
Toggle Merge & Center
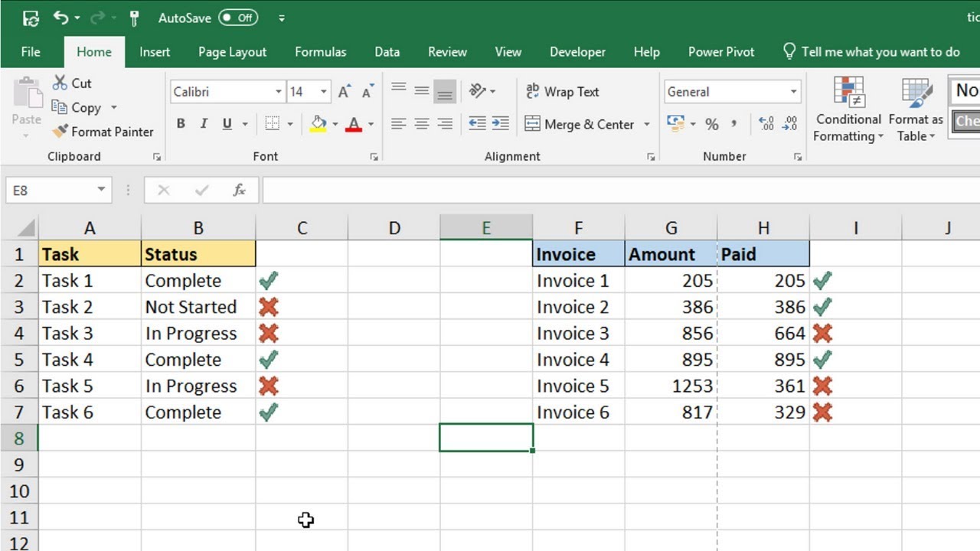pyautogui.click(x=581, y=124)
